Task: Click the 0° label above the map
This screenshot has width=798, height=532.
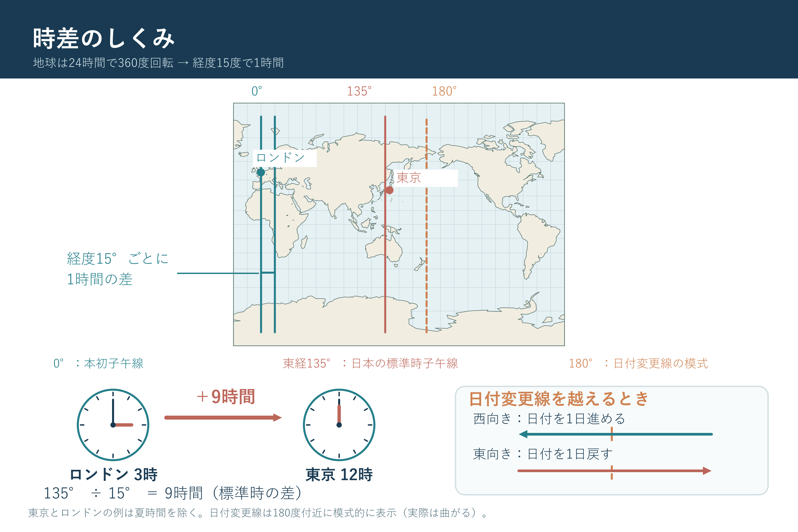Action: 257,91
